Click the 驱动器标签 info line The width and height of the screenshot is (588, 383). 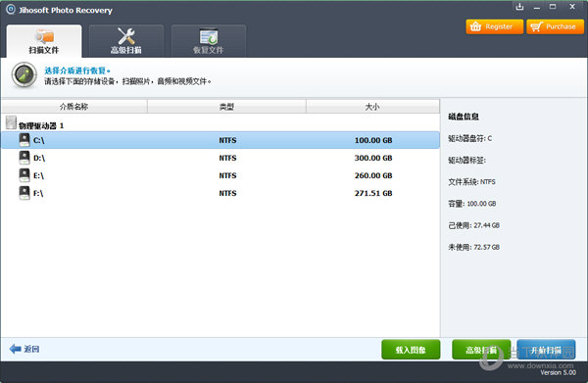[x=466, y=160]
